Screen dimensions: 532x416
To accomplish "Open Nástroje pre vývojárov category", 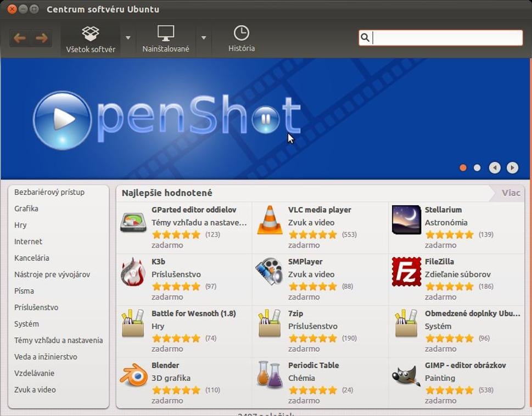I will tap(52, 274).
